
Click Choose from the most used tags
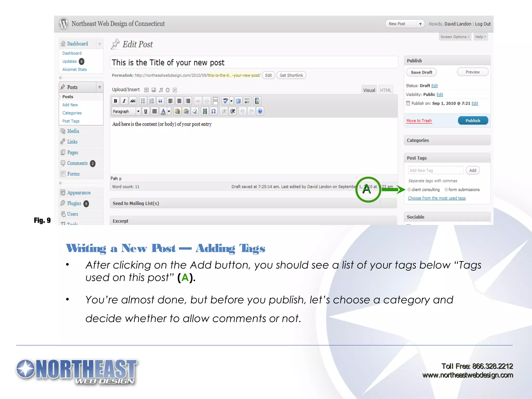click(437, 198)
